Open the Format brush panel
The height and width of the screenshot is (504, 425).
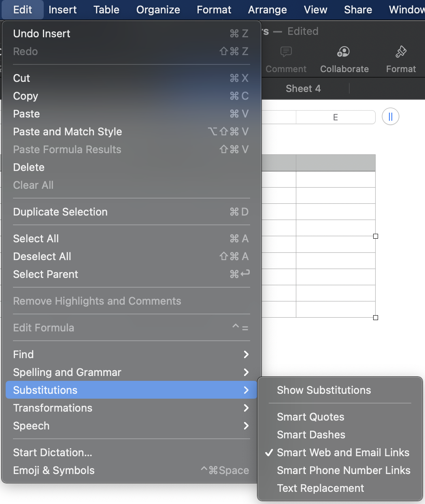(401, 59)
